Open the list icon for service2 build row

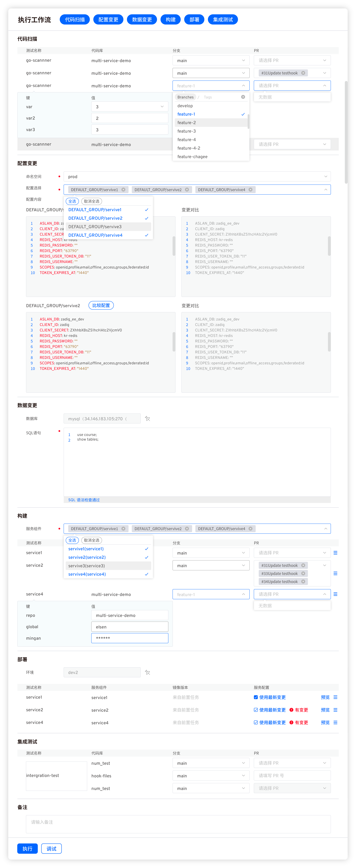tap(335, 573)
